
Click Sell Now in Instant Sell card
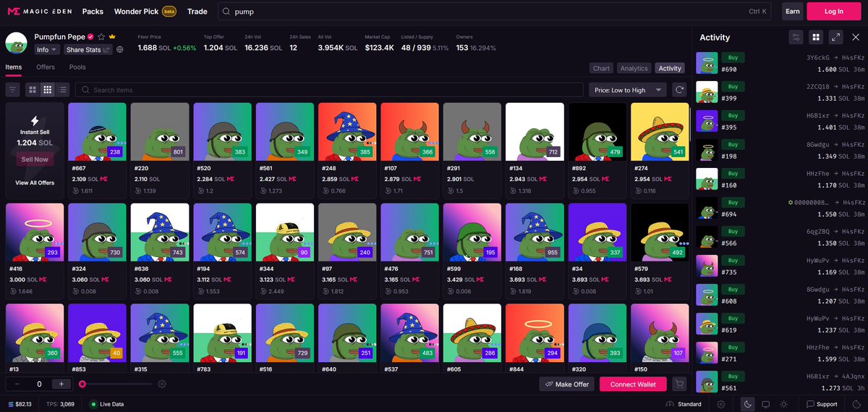click(x=35, y=159)
